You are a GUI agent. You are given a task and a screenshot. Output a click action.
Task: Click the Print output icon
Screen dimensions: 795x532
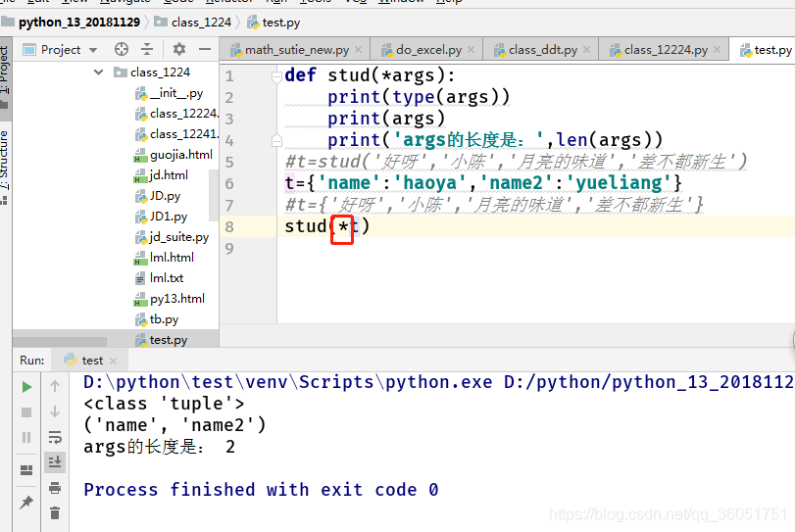click(x=55, y=488)
